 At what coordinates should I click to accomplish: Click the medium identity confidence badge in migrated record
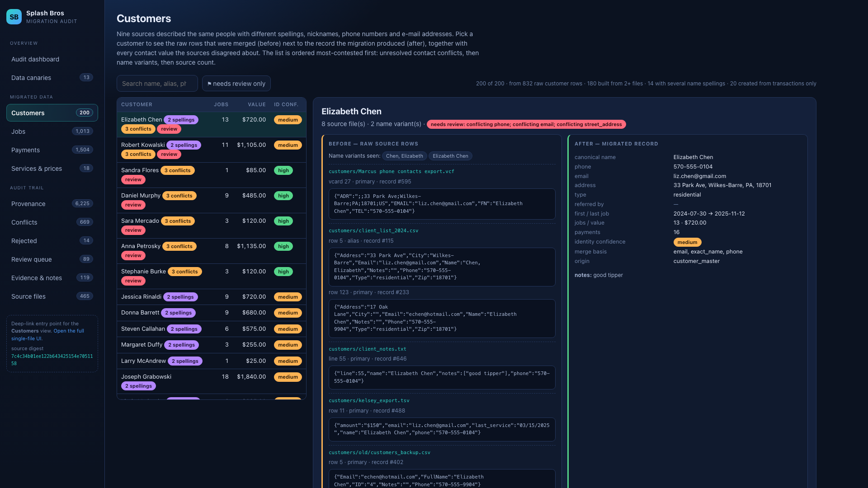pyautogui.click(x=687, y=242)
